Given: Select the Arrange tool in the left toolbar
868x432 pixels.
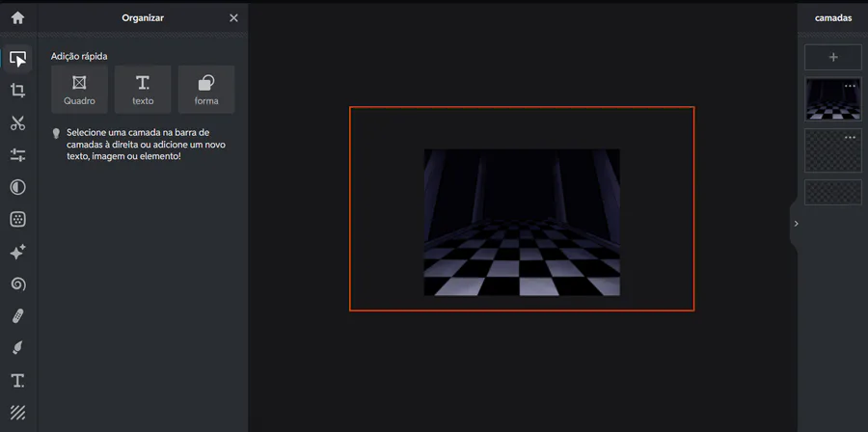Looking at the screenshot, I should point(17,59).
